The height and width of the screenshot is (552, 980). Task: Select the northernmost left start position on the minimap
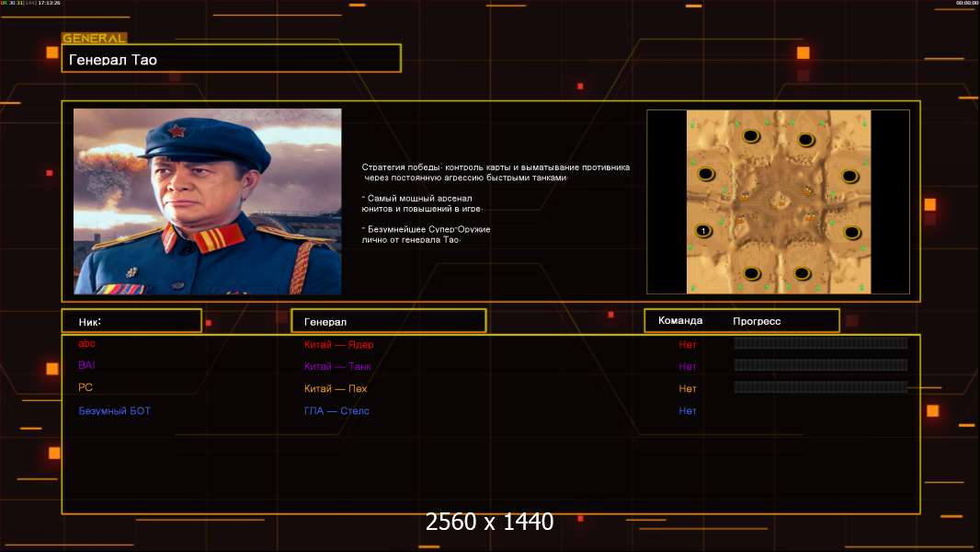click(x=750, y=136)
